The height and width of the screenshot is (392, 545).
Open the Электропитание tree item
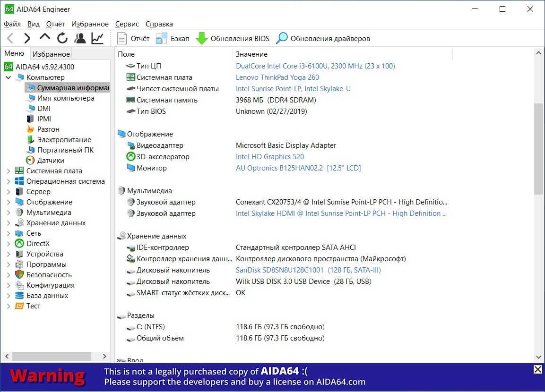coord(64,140)
